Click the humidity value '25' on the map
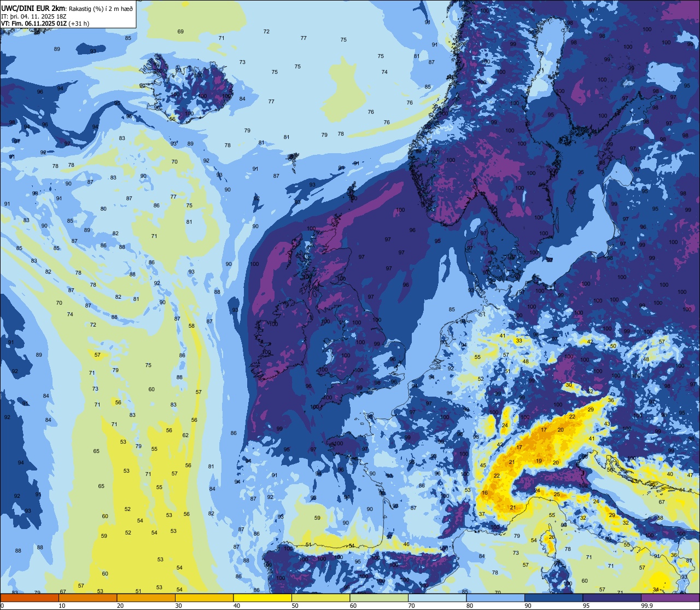700x610 pixels. 557,494
